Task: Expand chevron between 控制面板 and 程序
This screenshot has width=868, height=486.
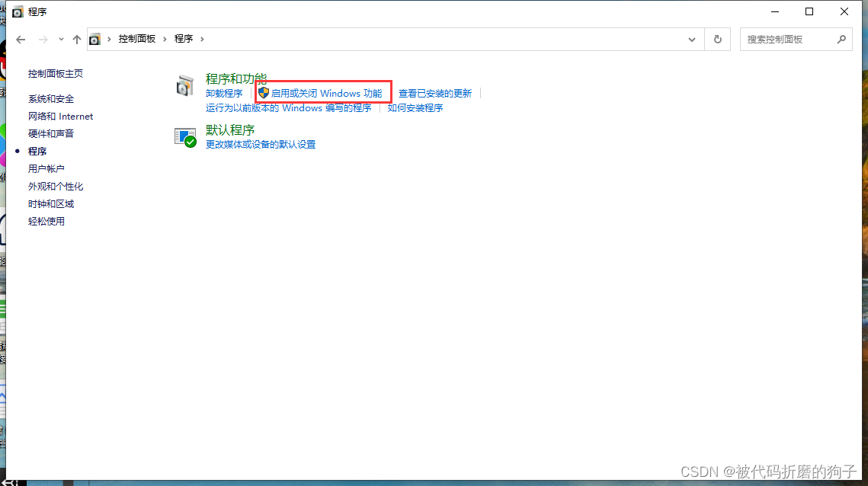Action: click(x=165, y=40)
